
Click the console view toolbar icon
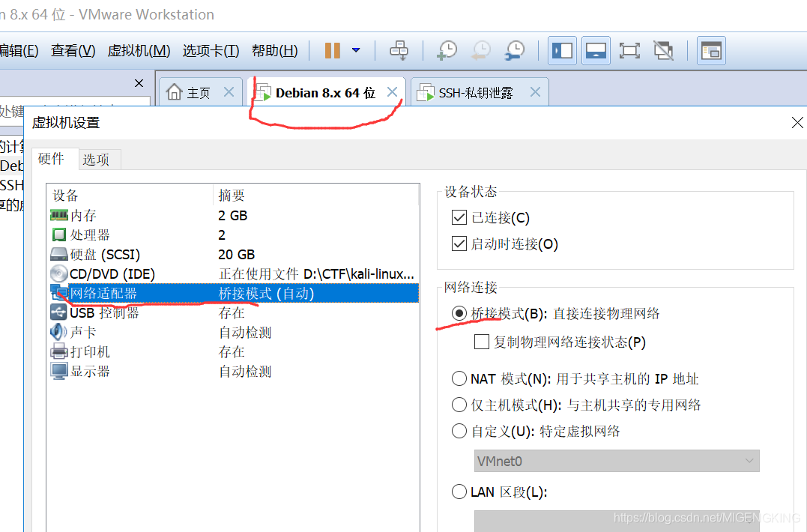click(x=711, y=50)
